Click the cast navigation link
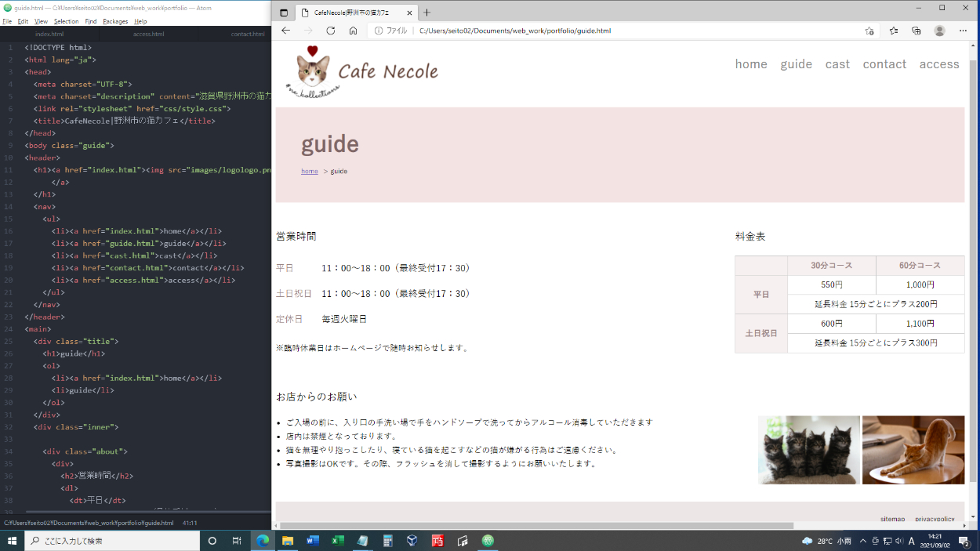This screenshot has height=551, width=980. click(x=837, y=64)
